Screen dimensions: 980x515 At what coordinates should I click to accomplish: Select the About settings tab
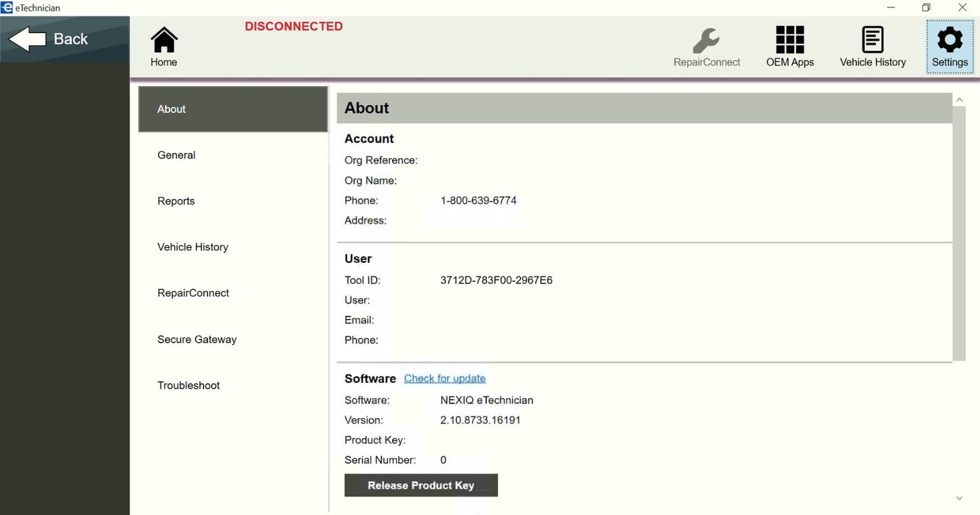pos(233,109)
